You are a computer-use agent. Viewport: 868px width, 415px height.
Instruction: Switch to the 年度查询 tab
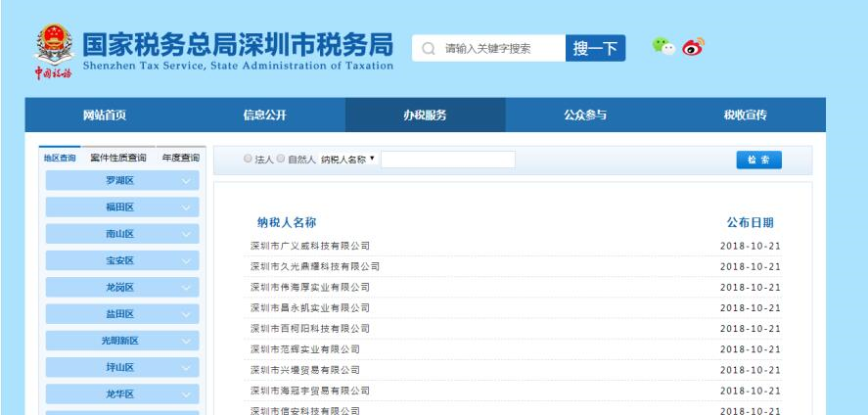pyautogui.click(x=179, y=157)
